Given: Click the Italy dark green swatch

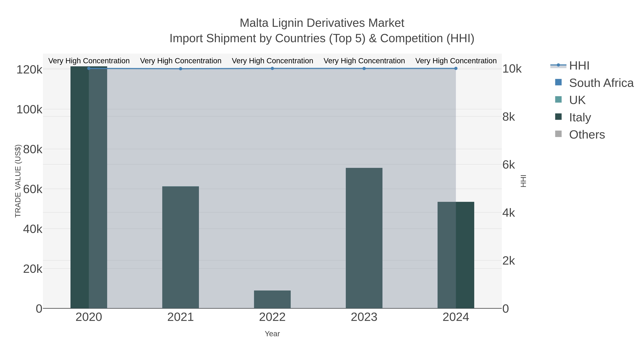Looking at the screenshot, I should point(558,117).
